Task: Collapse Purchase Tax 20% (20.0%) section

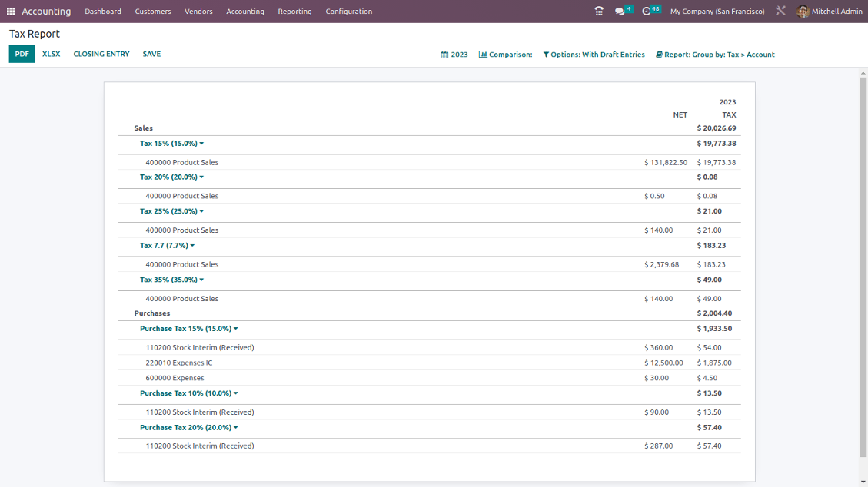Action: click(x=189, y=427)
